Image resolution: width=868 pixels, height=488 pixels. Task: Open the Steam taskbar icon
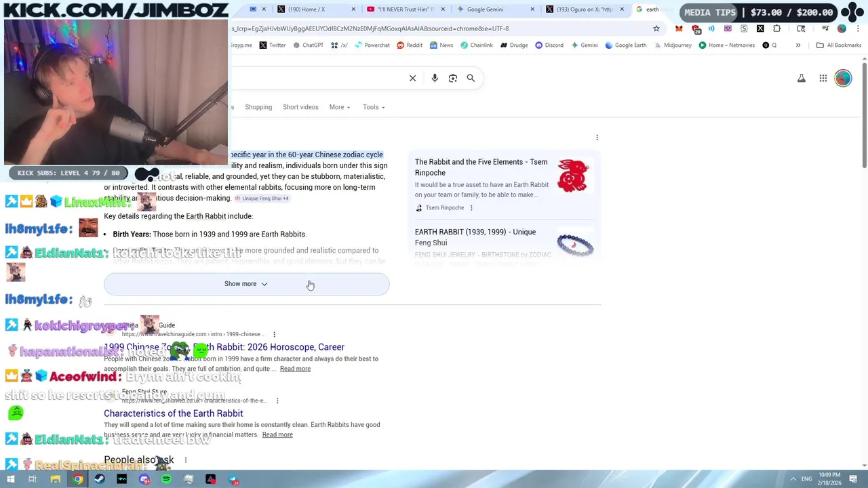pyautogui.click(x=100, y=479)
